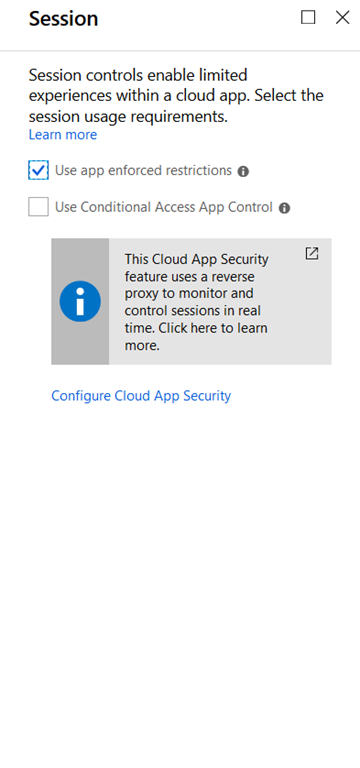Image resolution: width=360 pixels, height=768 pixels.
Task: Click 'This Cloud App Security' banner first line
Action: point(196,259)
